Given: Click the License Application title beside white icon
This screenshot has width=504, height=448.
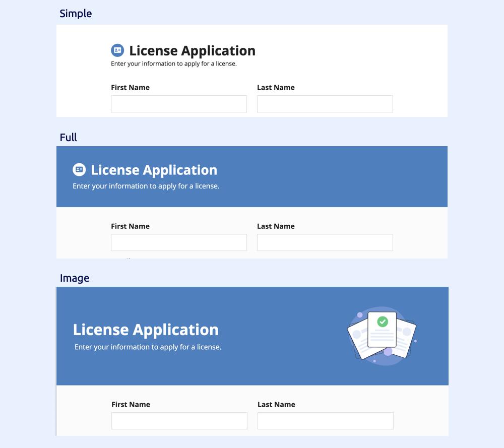Looking at the screenshot, I should point(154,170).
